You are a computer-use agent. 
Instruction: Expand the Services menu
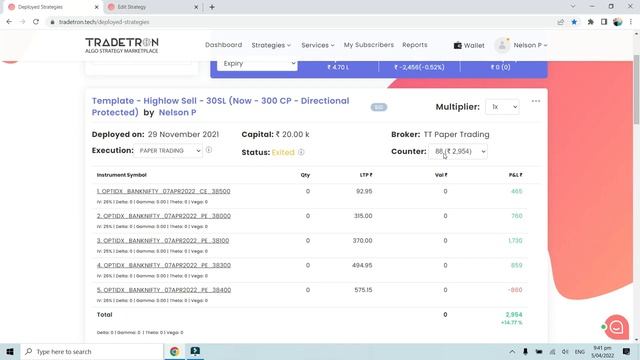[x=318, y=45]
